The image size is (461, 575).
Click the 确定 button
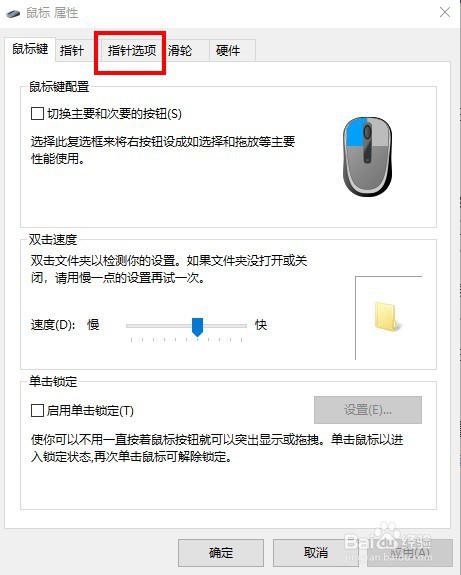pos(221,553)
